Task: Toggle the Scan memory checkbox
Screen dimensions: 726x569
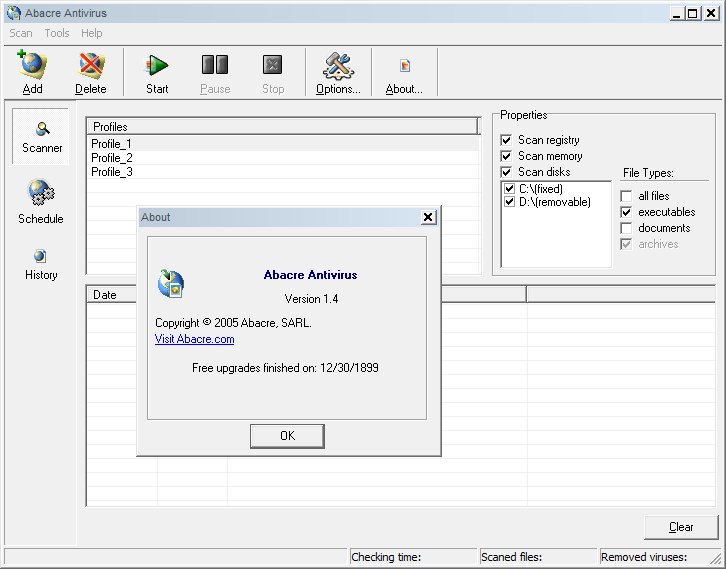Action: point(507,156)
